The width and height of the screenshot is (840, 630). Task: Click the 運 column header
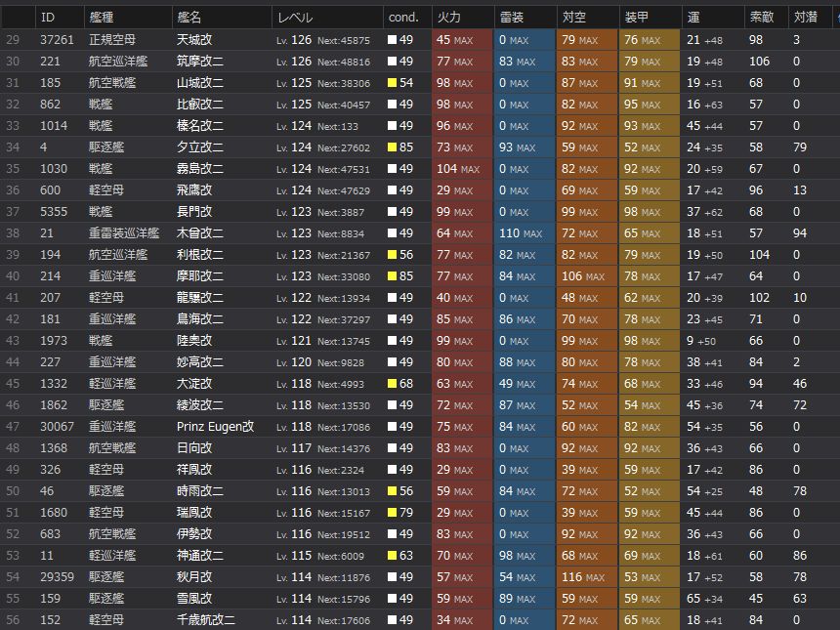[713, 18]
